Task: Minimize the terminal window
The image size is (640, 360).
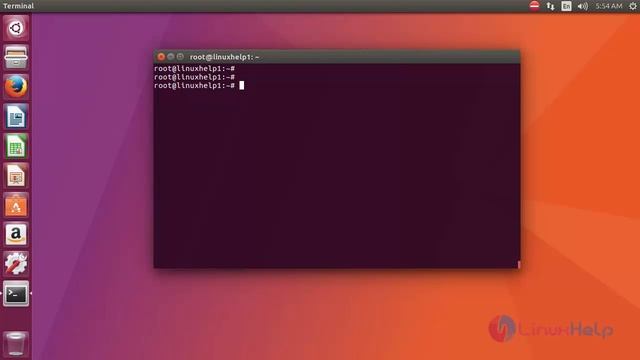Action: [171, 57]
